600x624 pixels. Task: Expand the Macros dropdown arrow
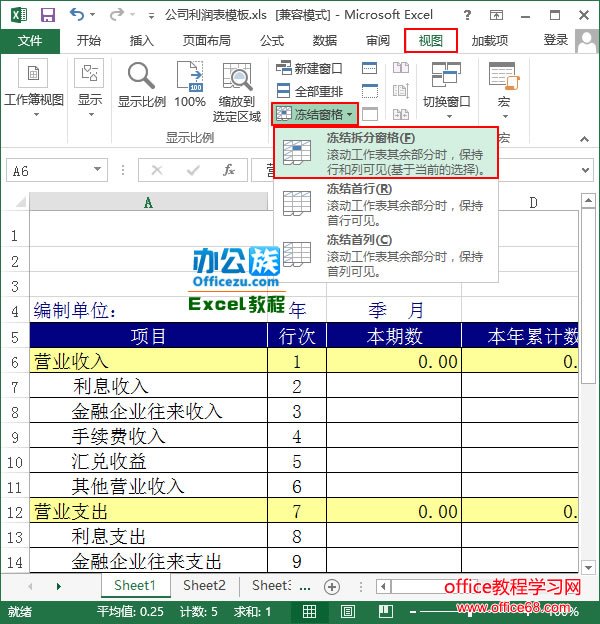(505, 116)
